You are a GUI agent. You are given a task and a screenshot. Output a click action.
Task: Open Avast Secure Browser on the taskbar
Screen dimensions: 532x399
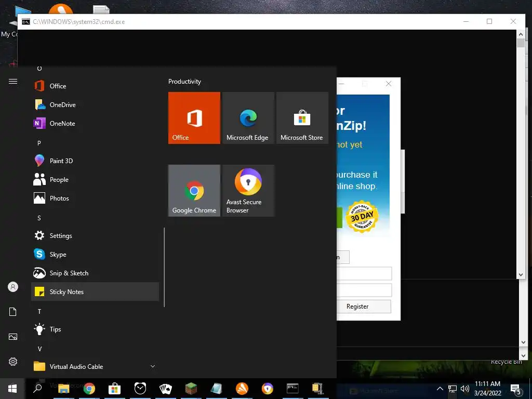(x=268, y=389)
